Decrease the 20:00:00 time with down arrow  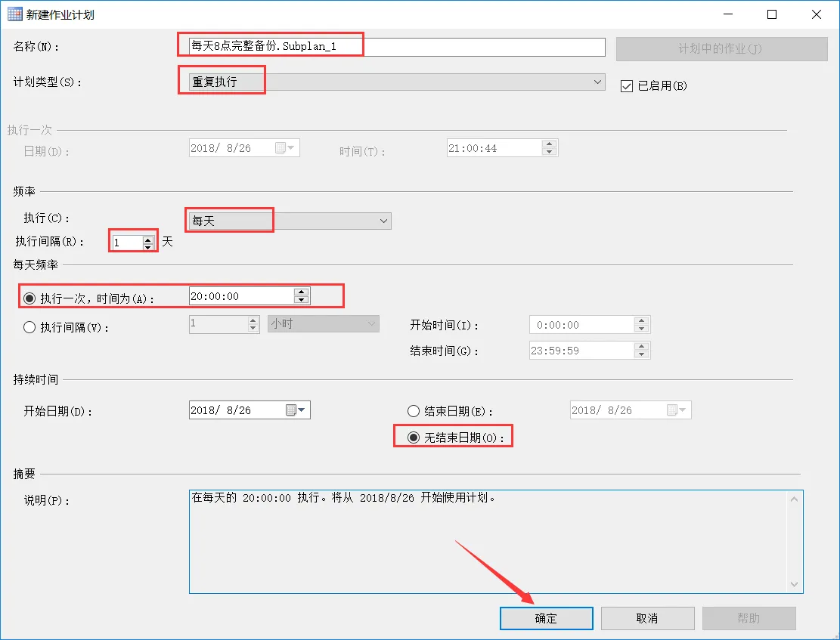302,300
